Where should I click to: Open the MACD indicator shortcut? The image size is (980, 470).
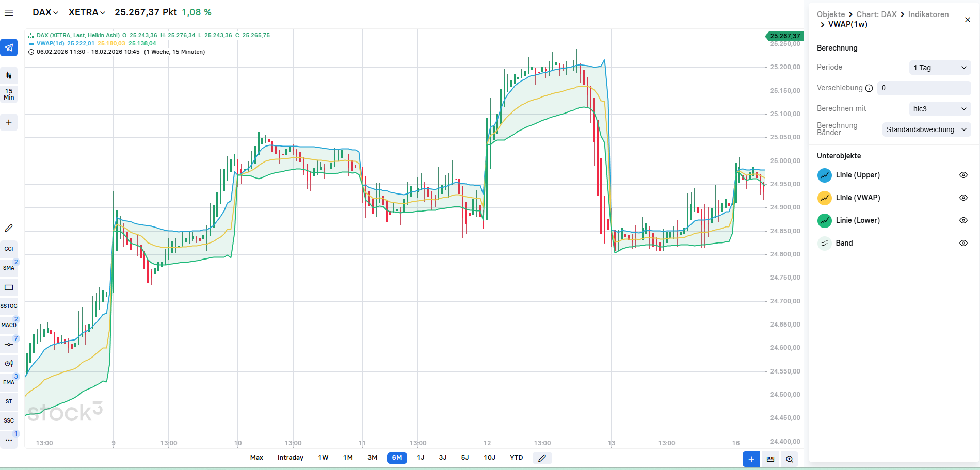click(9, 325)
